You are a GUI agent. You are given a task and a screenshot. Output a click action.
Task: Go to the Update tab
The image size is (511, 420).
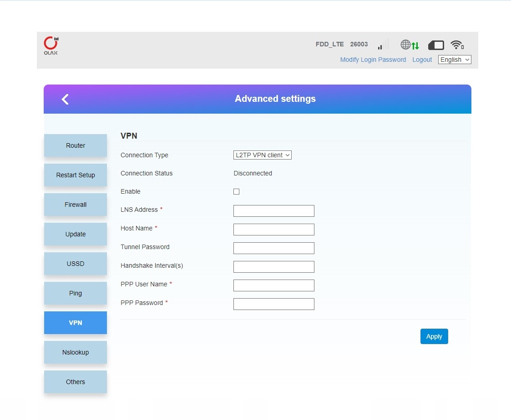(76, 234)
